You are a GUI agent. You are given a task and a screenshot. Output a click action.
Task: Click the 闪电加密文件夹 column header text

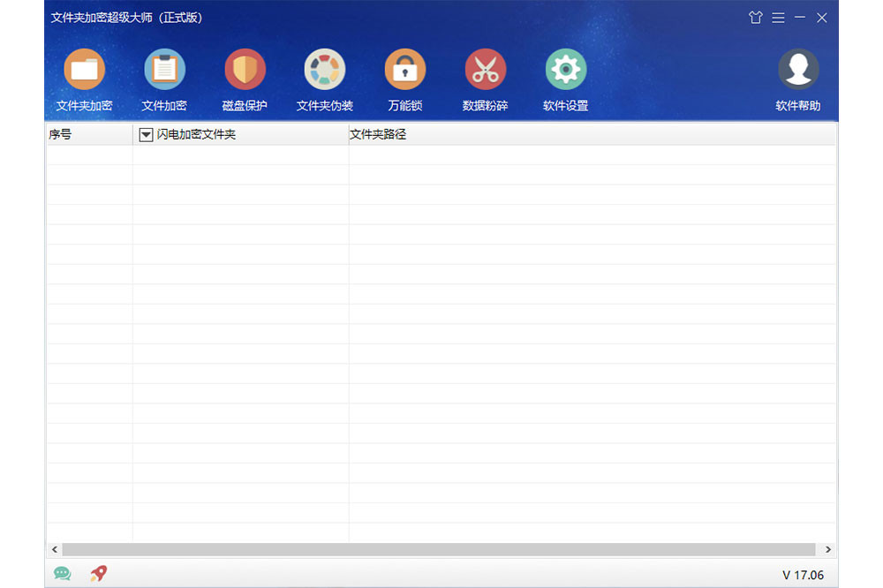click(196, 135)
